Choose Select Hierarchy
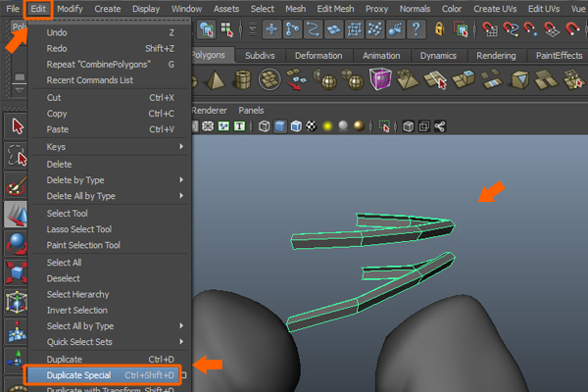Image resolution: width=588 pixels, height=392 pixels. tap(110, 294)
